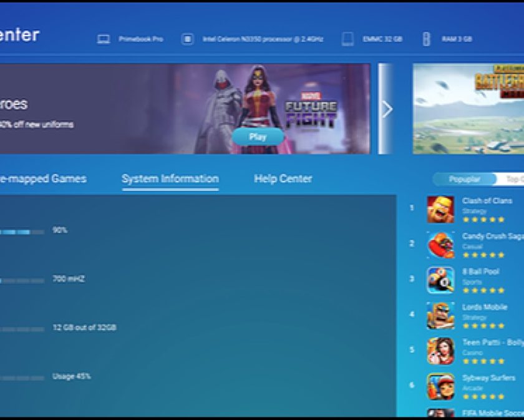Open the Lords Mobile game icon
The image size is (524, 420).
point(440,316)
